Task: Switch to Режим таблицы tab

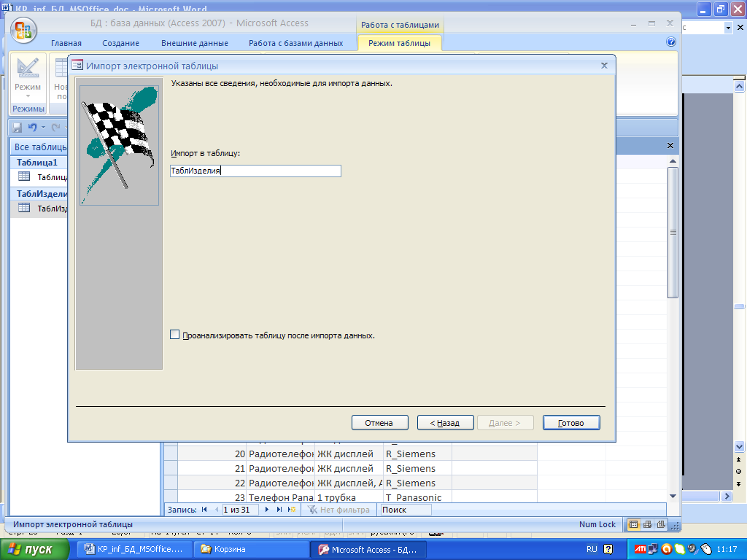Action: [399, 43]
